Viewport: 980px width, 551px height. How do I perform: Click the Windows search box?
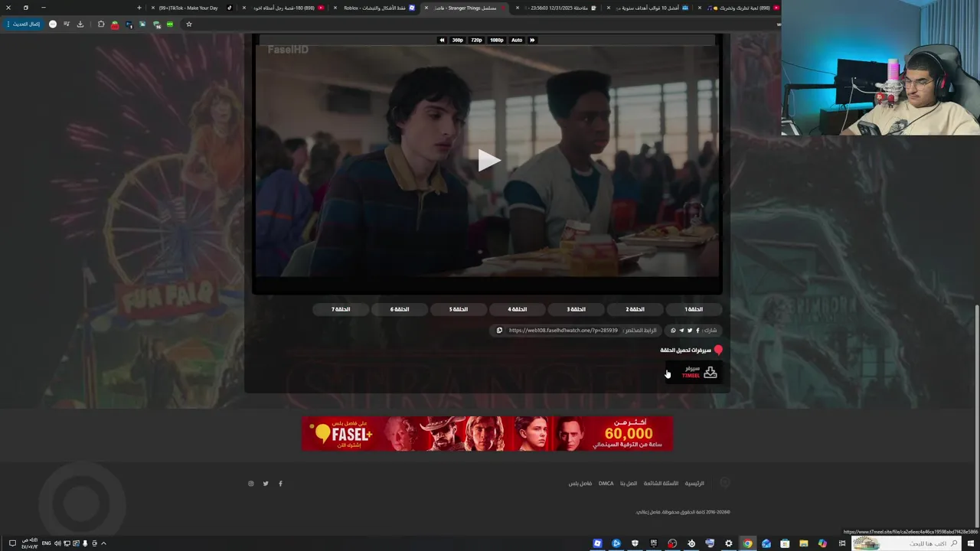click(908, 543)
